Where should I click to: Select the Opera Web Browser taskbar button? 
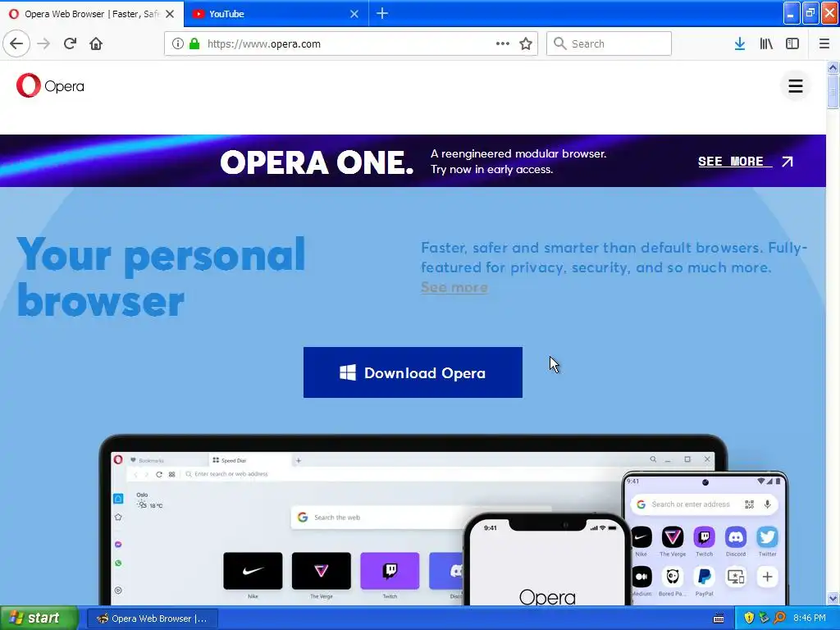point(152,619)
